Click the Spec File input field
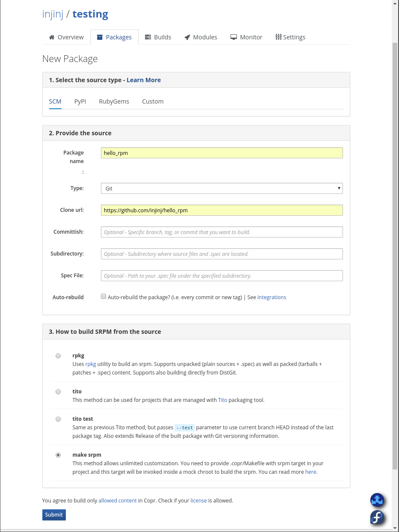 (x=222, y=276)
